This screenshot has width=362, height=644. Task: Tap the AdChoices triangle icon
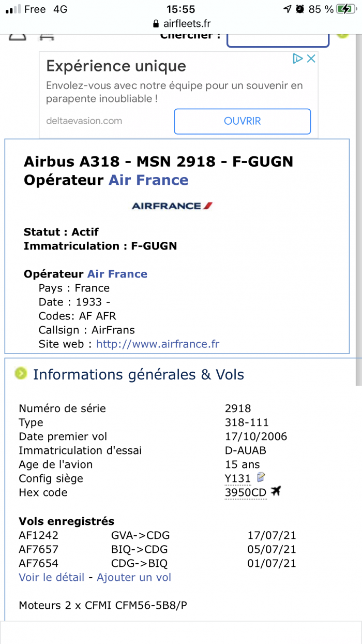point(298,58)
